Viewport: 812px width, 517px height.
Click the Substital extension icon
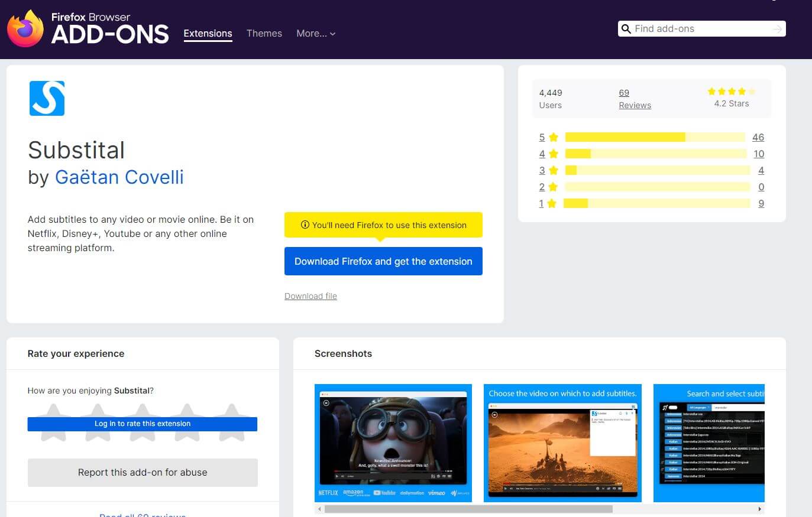click(x=47, y=98)
